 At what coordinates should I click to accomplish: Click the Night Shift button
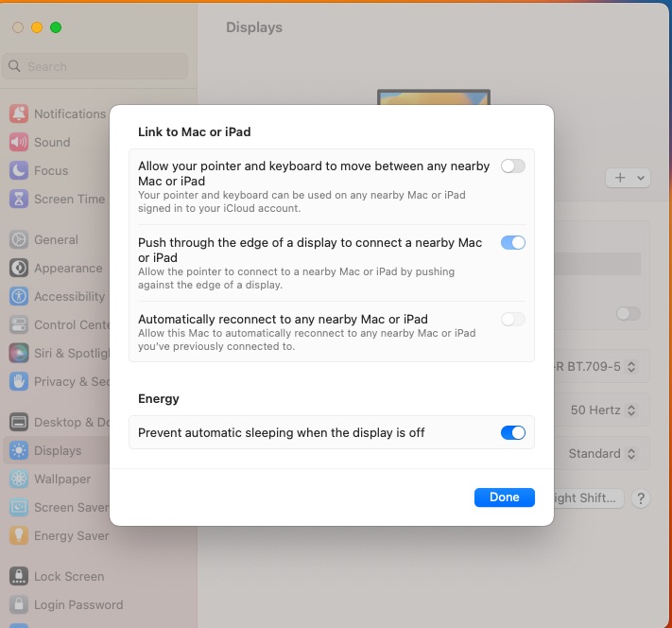pyautogui.click(x=588, y=498)
